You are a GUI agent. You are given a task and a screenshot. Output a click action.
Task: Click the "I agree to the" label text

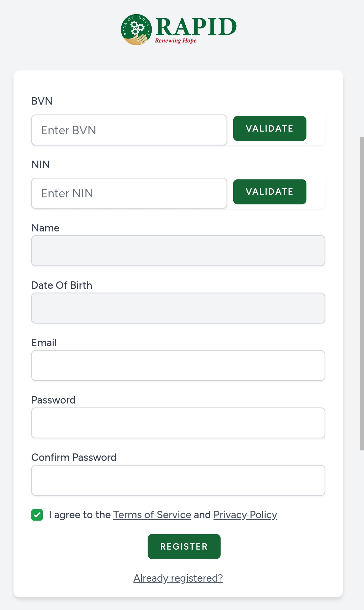(x=80, y=515)
